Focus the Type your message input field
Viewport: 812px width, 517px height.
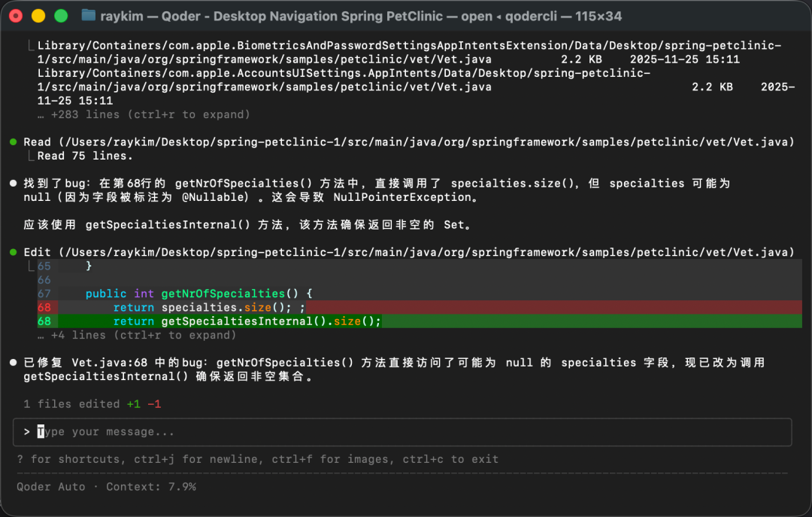(406, 432)
